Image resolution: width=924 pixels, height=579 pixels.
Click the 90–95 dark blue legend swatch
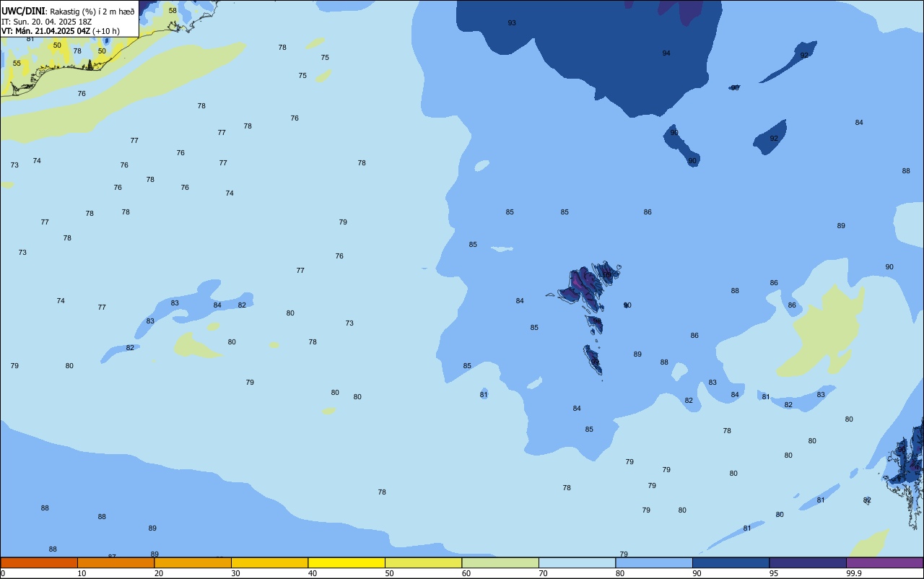coord(731,562)
